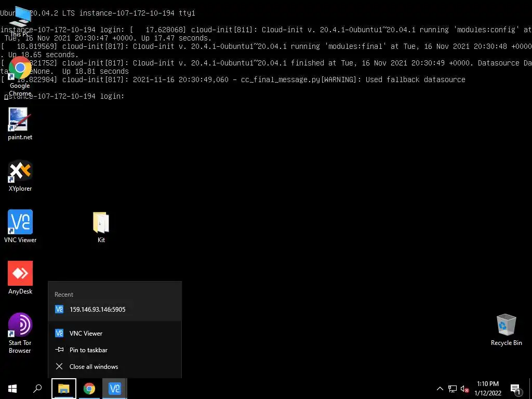Click the Show desktop sliver at taskbar end
532x399 pixels.
point(530,389)
